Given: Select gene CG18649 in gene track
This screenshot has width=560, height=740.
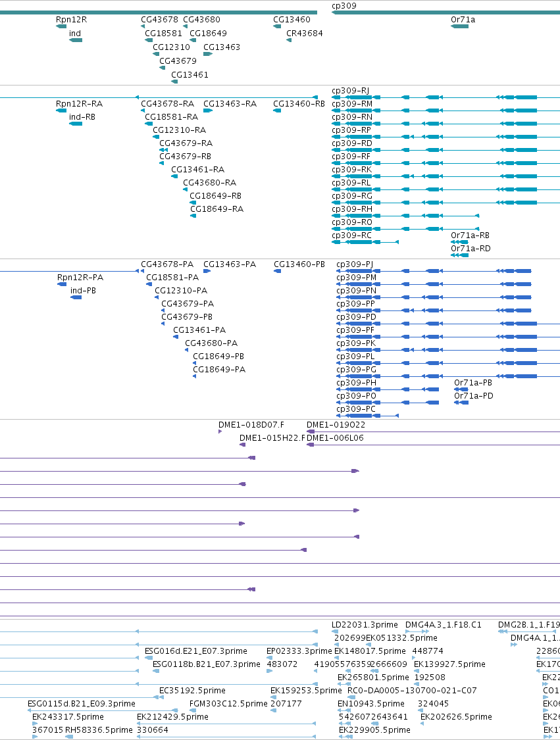Looking at the screenshot, I should pyautogui.click(x=208, y=34).
